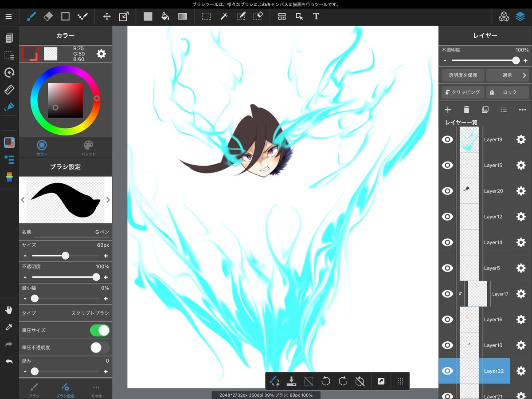Viewport: 532px width, 399px height.
Task: Select the Magic Wand tool
Action: coord(224,17)
